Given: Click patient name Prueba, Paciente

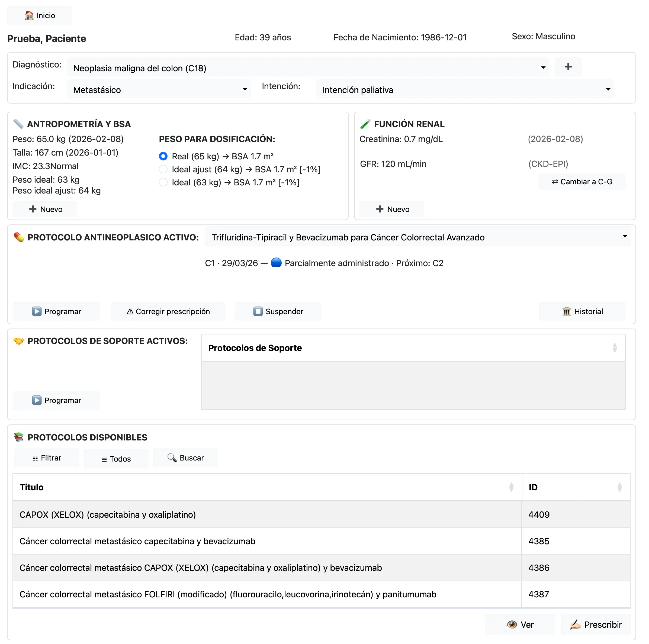Looking at the screenshot, I should [x=47, y=39].
